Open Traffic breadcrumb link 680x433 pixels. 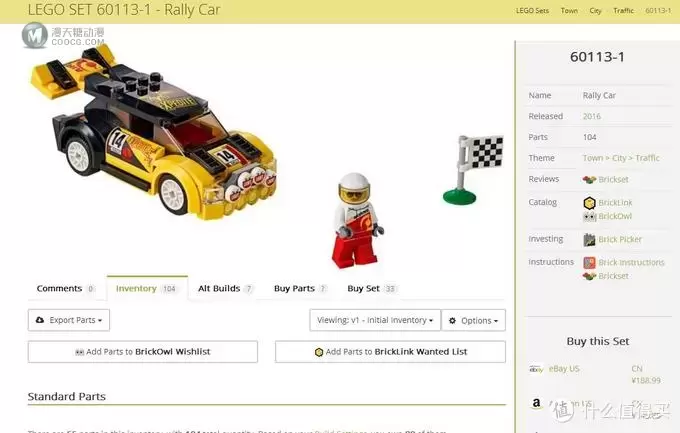click(623, 10)
